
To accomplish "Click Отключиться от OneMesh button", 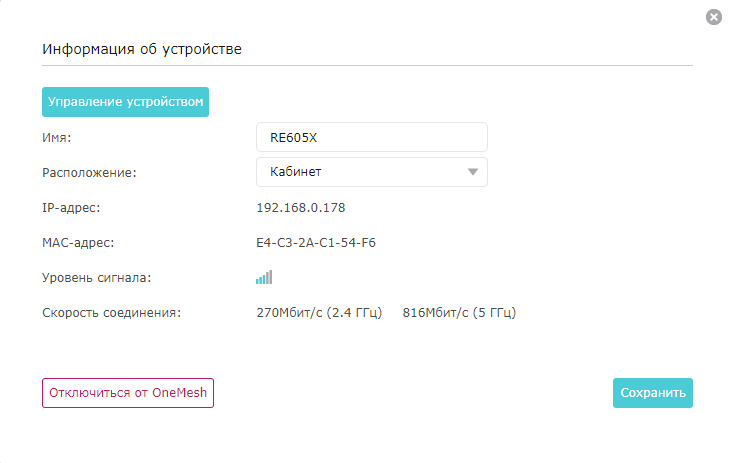I will point(128,393).
